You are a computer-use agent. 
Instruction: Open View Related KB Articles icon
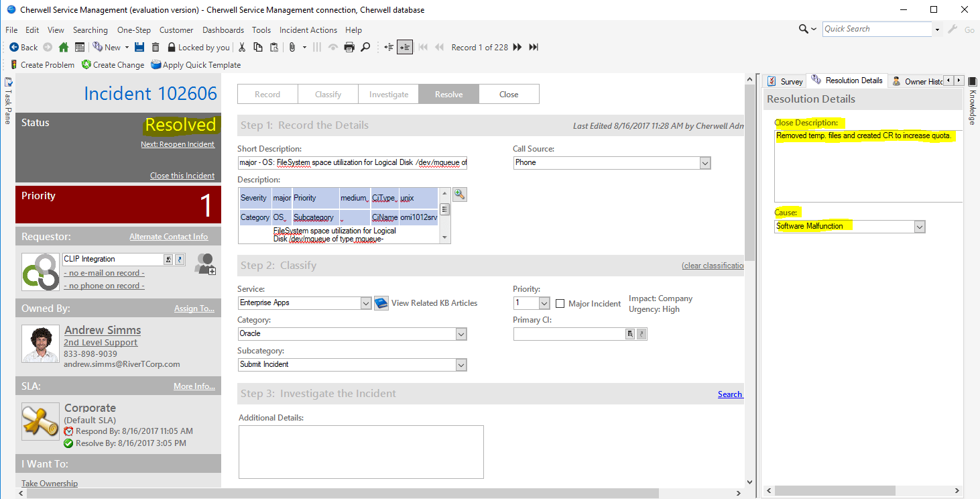coord(381,302)
